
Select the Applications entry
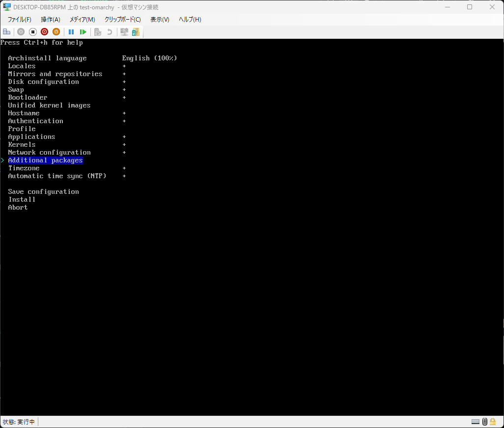tap(31, 137)
